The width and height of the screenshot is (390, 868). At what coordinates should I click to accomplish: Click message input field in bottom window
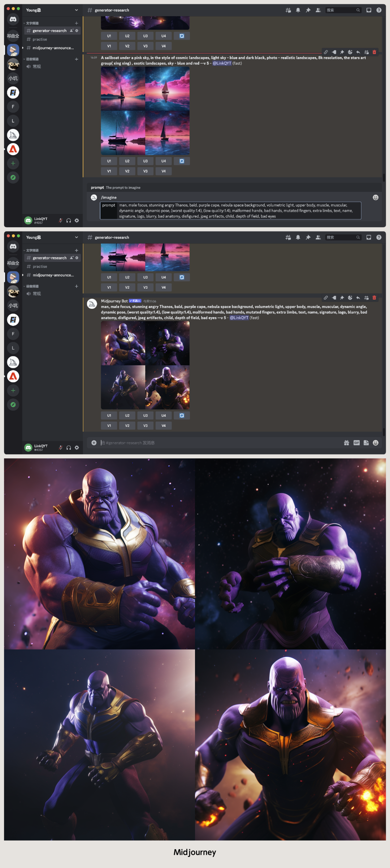tap(220, 443)
